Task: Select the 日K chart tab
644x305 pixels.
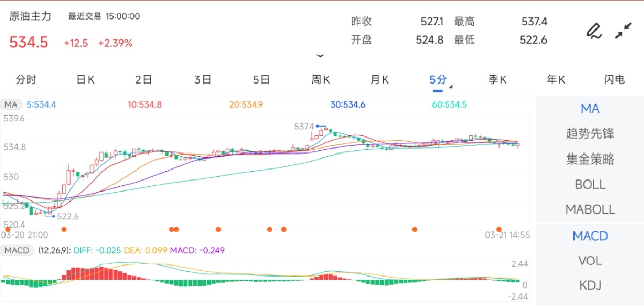Action: point(85,80)
